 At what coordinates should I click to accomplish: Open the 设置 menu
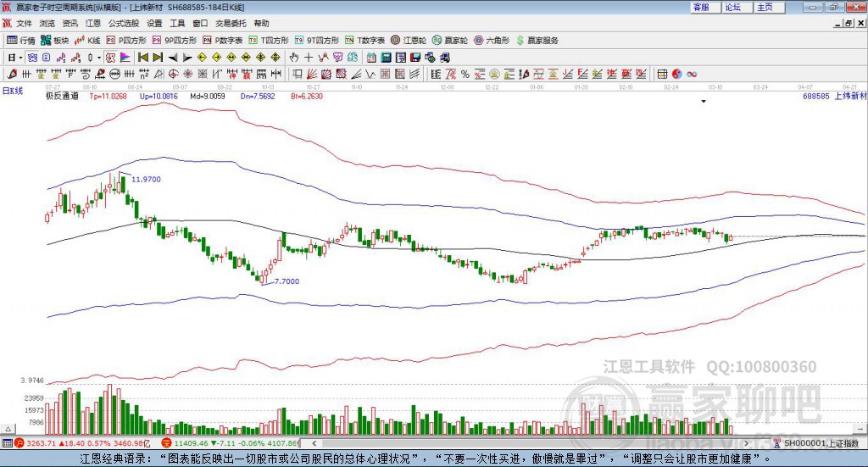[x=154, y=23]
